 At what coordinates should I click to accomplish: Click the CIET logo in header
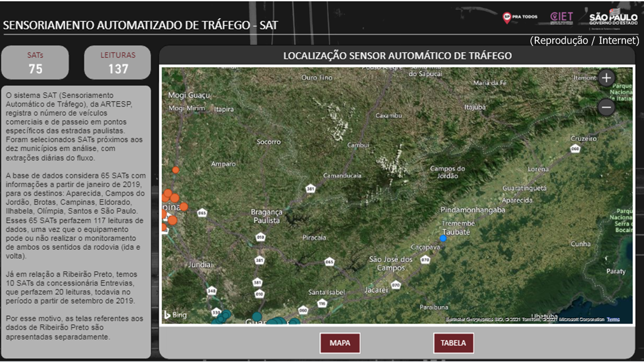click(x=562, y=18)
